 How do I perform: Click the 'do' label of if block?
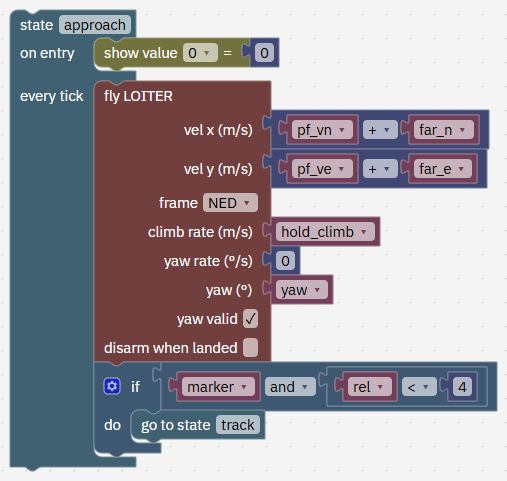112,425
